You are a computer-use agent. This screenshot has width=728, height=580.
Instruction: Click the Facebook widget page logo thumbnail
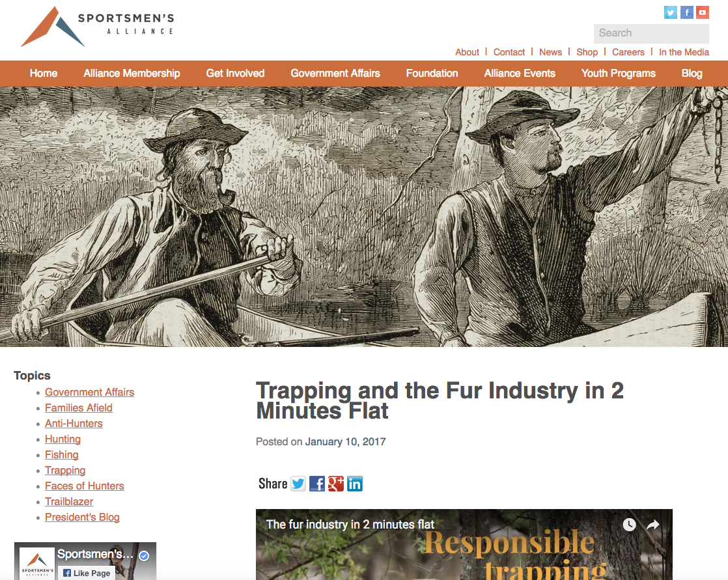point(37,563)
